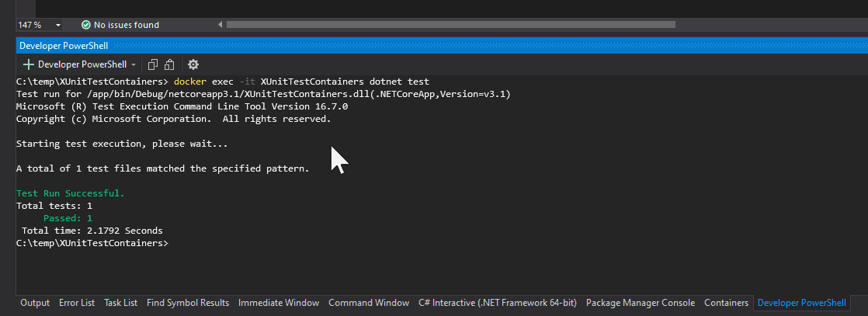Click the paste icon in terminal toolbar
The height and width of the screenshot is (316, 868).
tap(169, 64)
